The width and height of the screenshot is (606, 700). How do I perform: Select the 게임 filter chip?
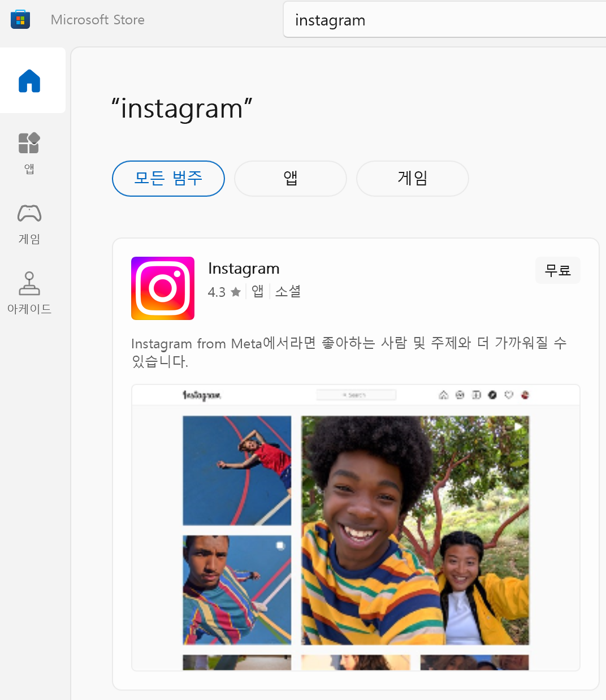(x=413, y=179)
